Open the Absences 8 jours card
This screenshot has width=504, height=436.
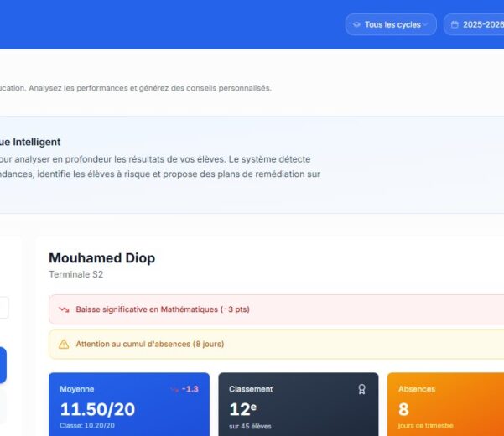446,404
